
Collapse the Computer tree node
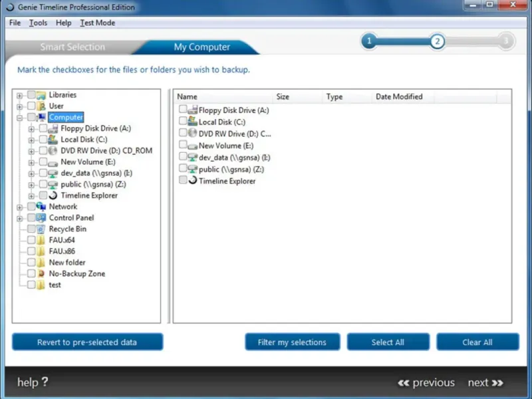[x=20, y=118]
